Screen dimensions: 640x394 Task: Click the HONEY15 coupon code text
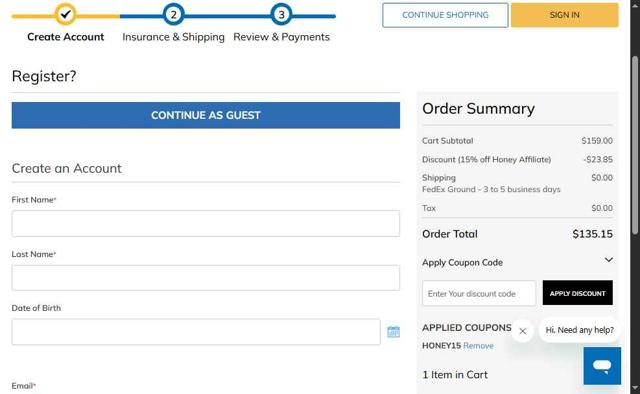(441, 346)
